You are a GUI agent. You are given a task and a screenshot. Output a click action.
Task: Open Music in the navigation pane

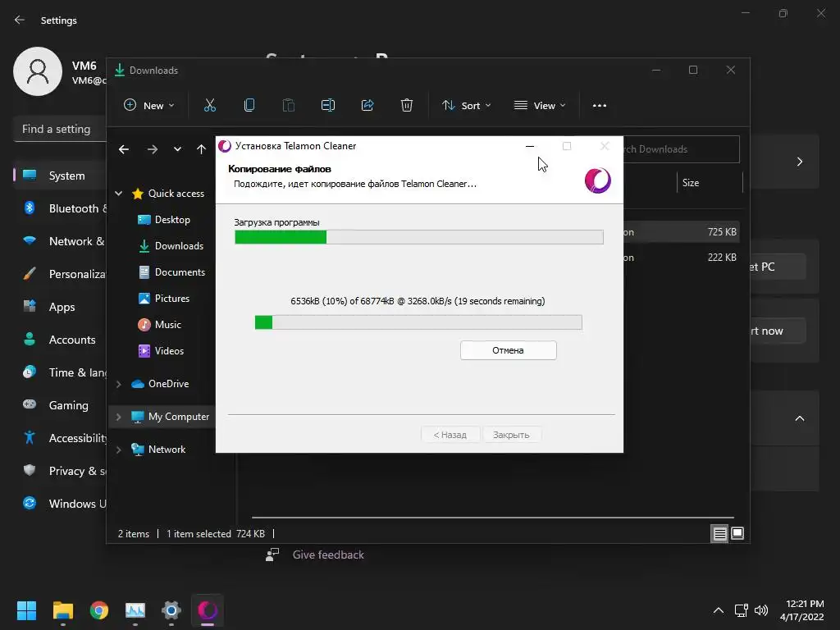point(160,325)
